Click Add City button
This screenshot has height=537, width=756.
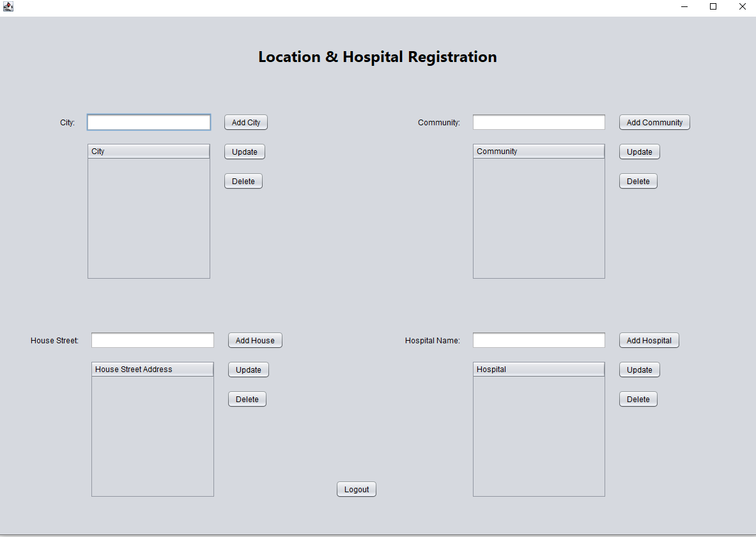click(245, 122)
